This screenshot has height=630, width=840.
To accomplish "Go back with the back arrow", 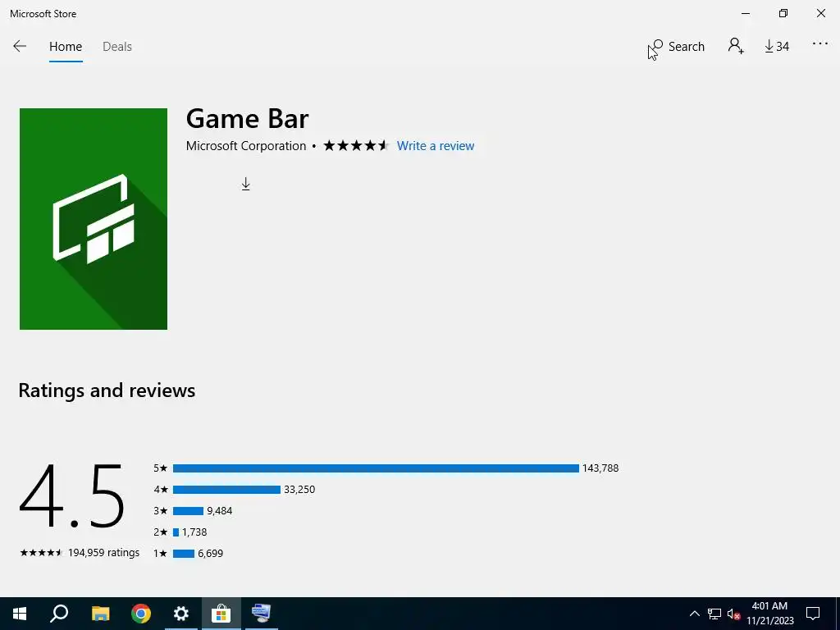I will [20, 47].
